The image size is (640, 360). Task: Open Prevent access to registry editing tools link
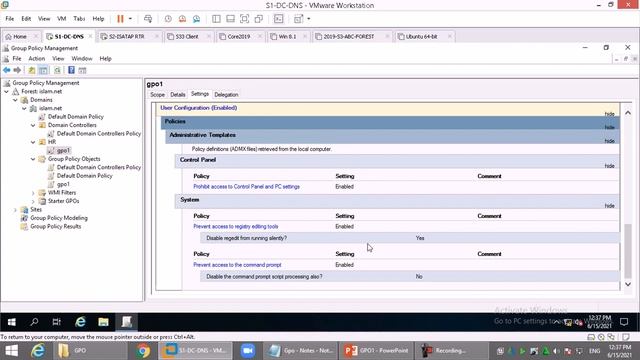point(236,227)
